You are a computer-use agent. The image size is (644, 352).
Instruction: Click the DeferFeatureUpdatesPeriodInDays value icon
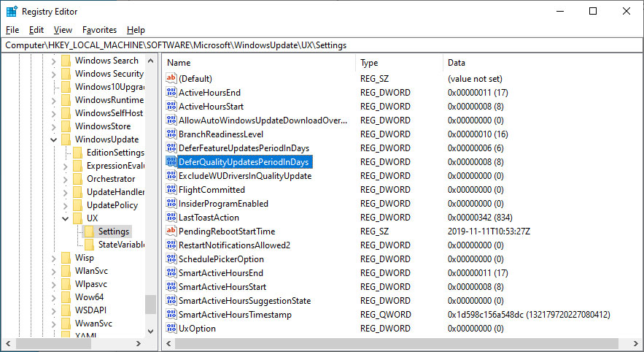click(x=171, y=148)
